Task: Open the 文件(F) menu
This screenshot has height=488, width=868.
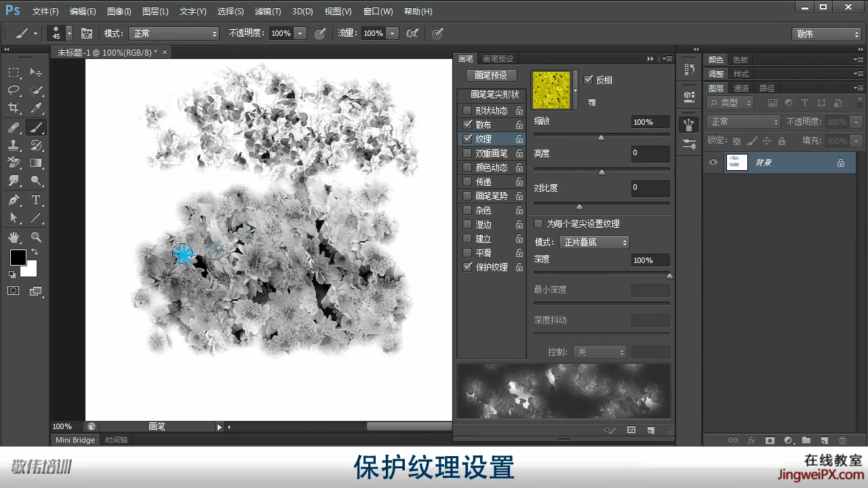Action: click(x=45, y=12)
